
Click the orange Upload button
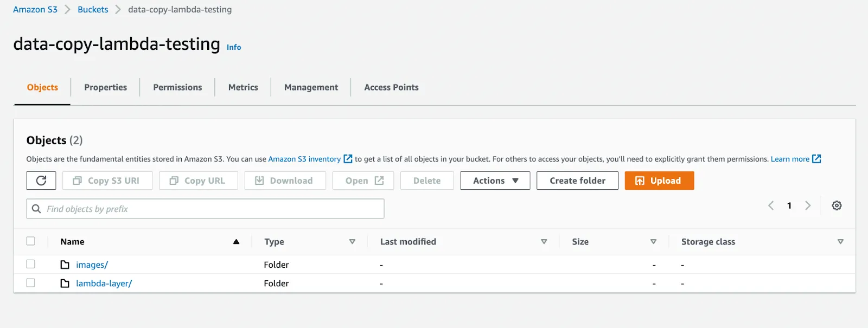659,181
